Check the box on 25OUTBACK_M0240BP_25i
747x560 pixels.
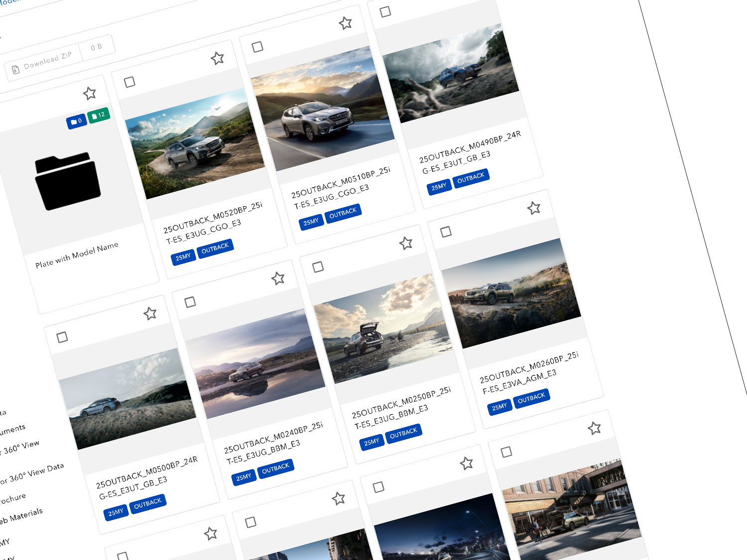[x=190, y=302]
